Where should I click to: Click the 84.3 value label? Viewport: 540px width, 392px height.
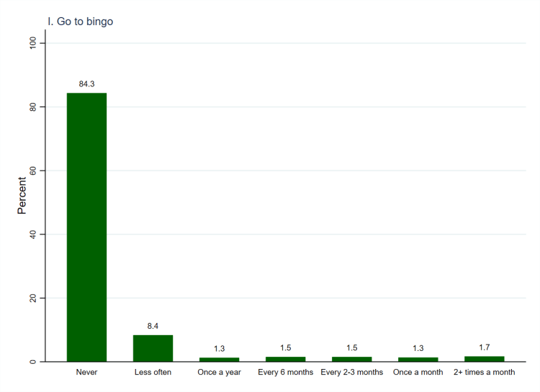coord(86,84)
